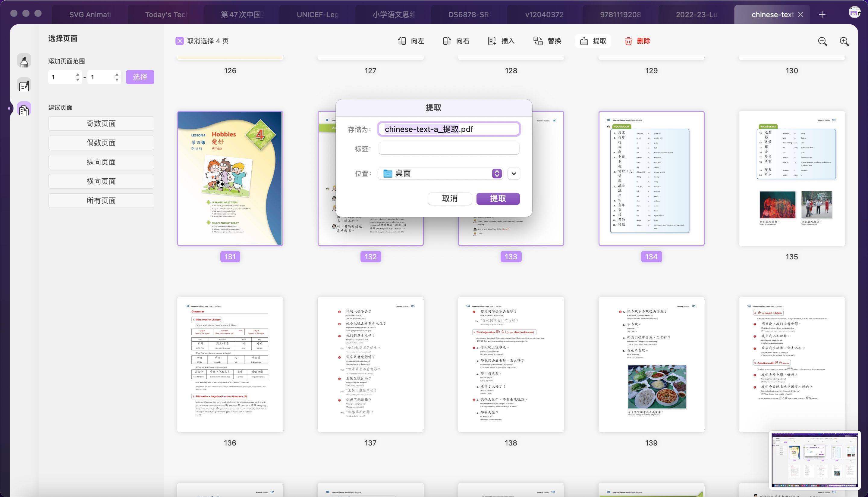Screen dimensions: 868x497
Task: Close the chinese-text tab
Action: [x=801, y=14]
